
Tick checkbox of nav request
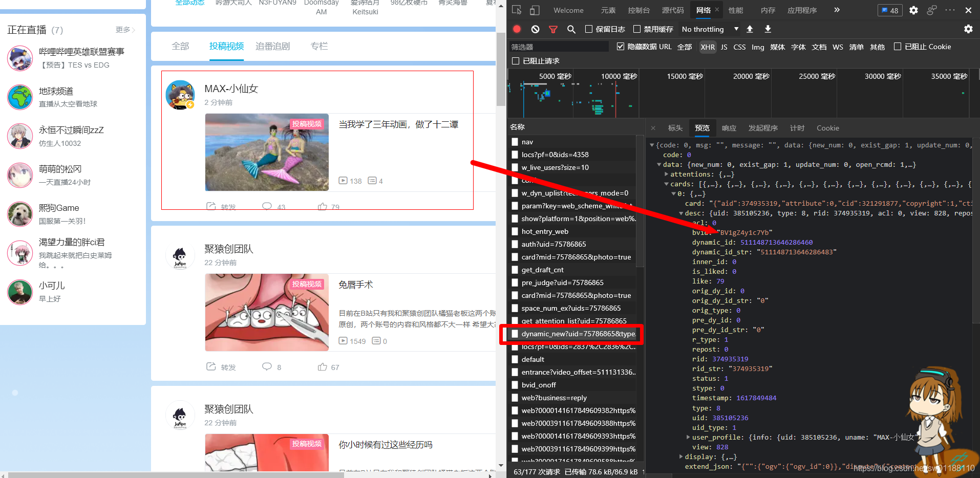515,142
